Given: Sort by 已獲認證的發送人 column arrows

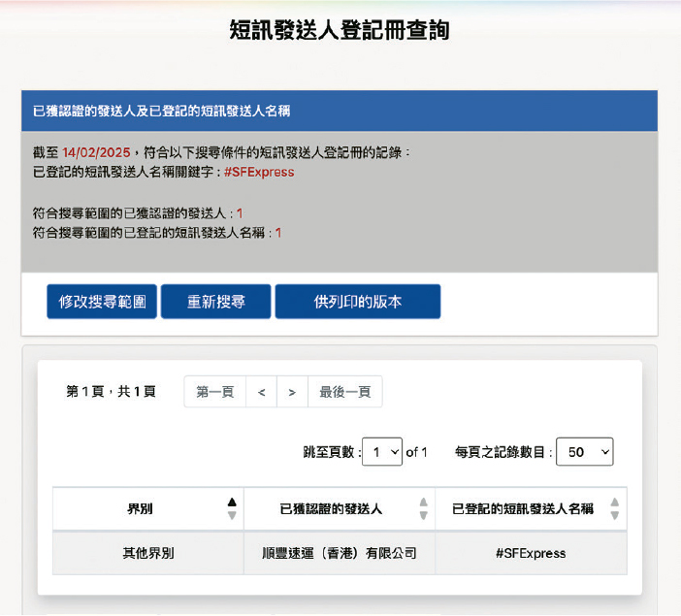Looking at the screenshot, I should coord(424,508).
